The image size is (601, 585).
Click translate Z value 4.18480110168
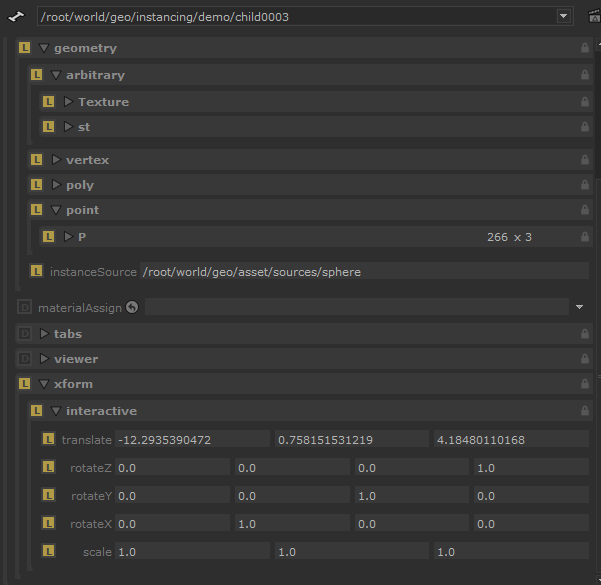511,439
